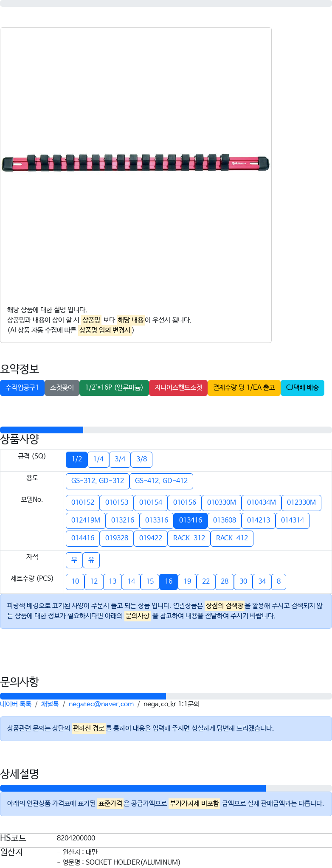
Task: Click the CJ택배 배송 cyan tag
Action: coord(302,388)
